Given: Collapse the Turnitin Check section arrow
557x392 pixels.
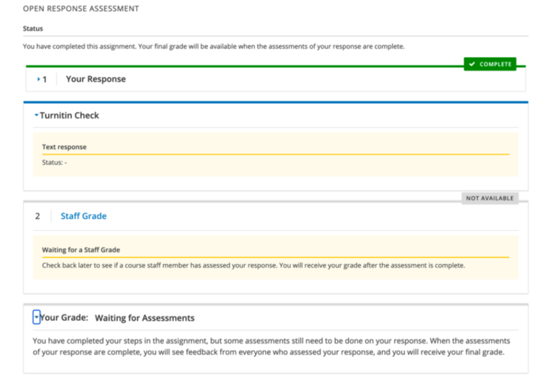Looking at the screenshot, I should pyautogui.click(x=36, y=115).
